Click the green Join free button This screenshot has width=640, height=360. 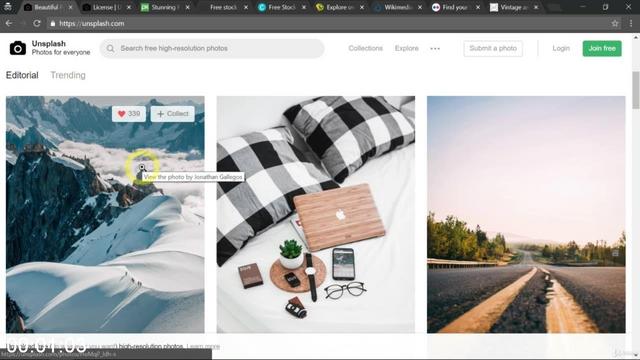click(x=602, y=49)
